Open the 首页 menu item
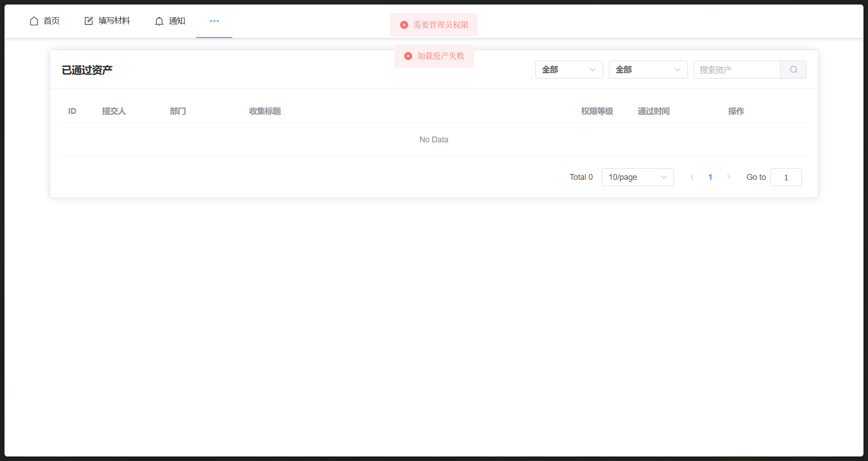The height and width of the screenshot is (461, 868). click(45, 21)
